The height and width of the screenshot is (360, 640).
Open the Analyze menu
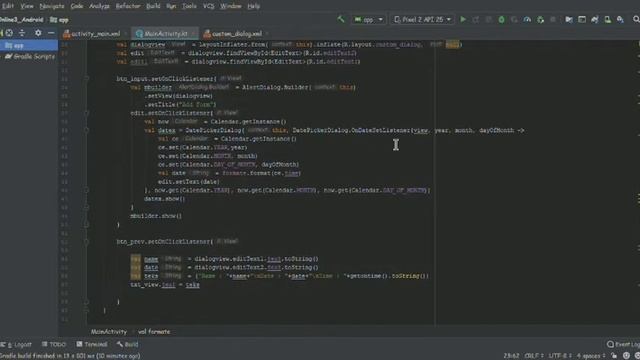[99, 6]
